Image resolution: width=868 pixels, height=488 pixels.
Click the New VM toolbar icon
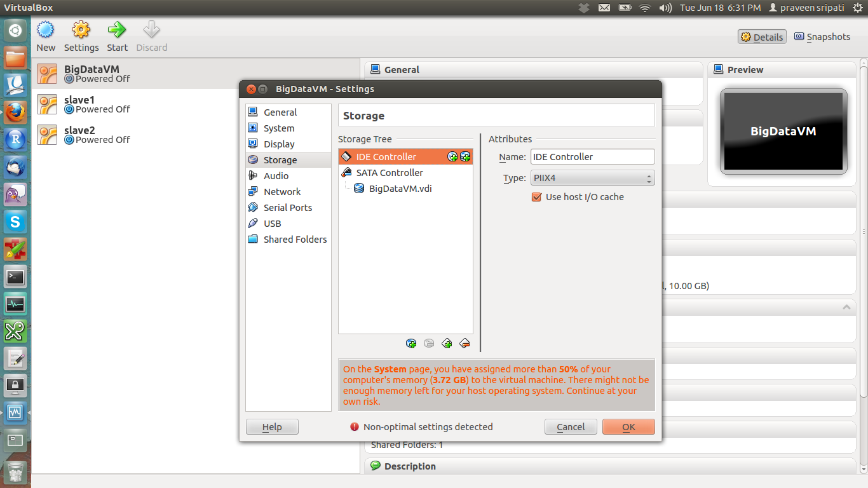tap(46, 36)
